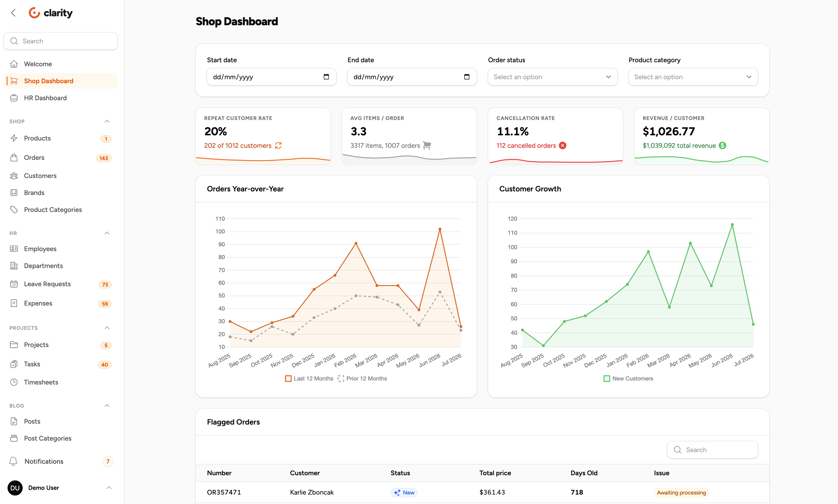Click the Jun 2026 peak on Orders chart

pyautogui.click(x=440, y=229)
